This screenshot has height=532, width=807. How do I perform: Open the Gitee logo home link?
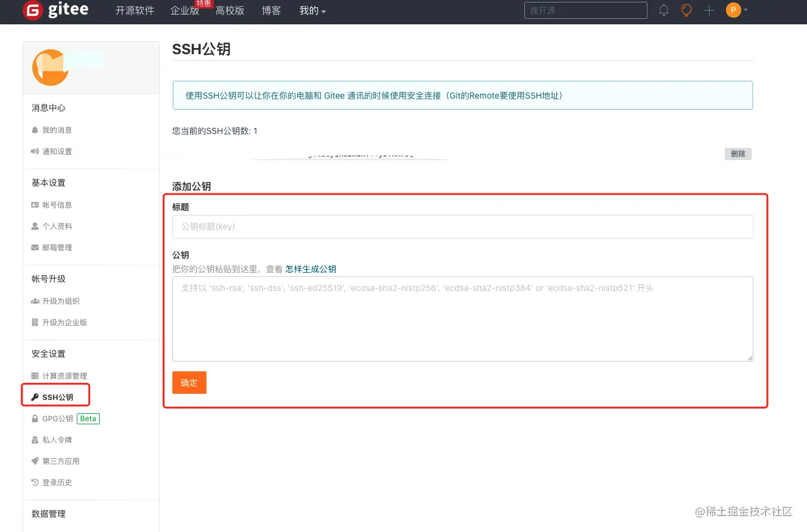click(55, 10)
